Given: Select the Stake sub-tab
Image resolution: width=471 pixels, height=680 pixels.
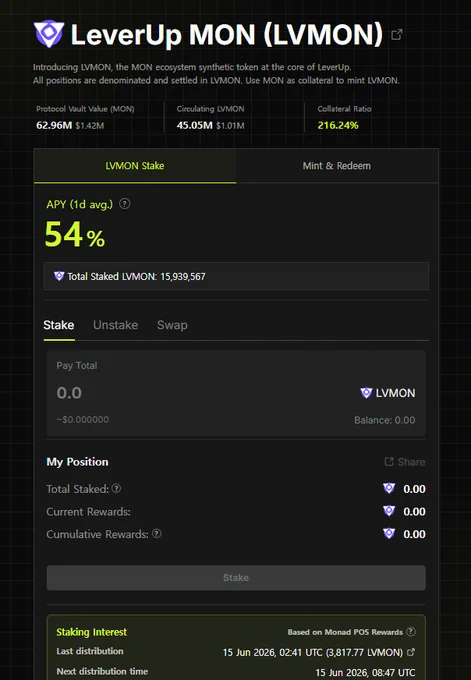Looking at the screenshot, I should [59, 325].
